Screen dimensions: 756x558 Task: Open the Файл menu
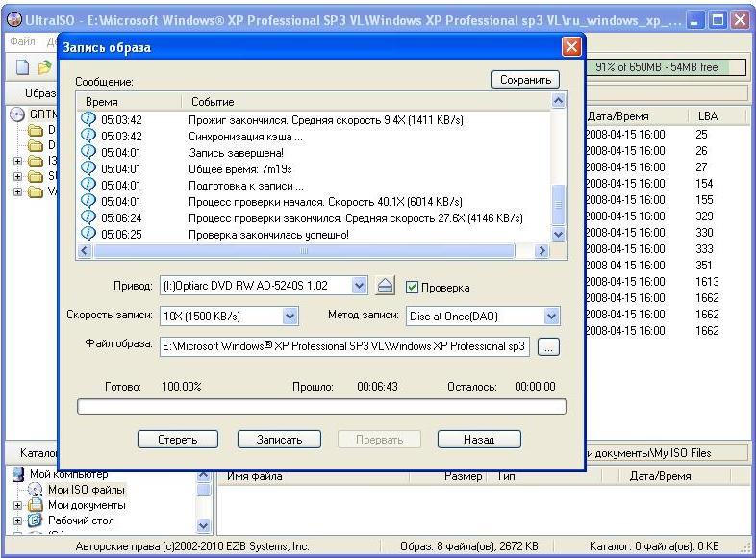(x=23, y=41)
